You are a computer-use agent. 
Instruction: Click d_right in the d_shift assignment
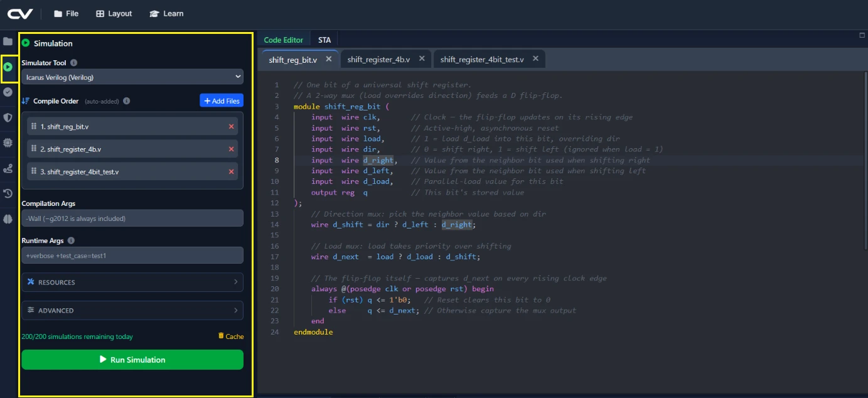[457, 224]
